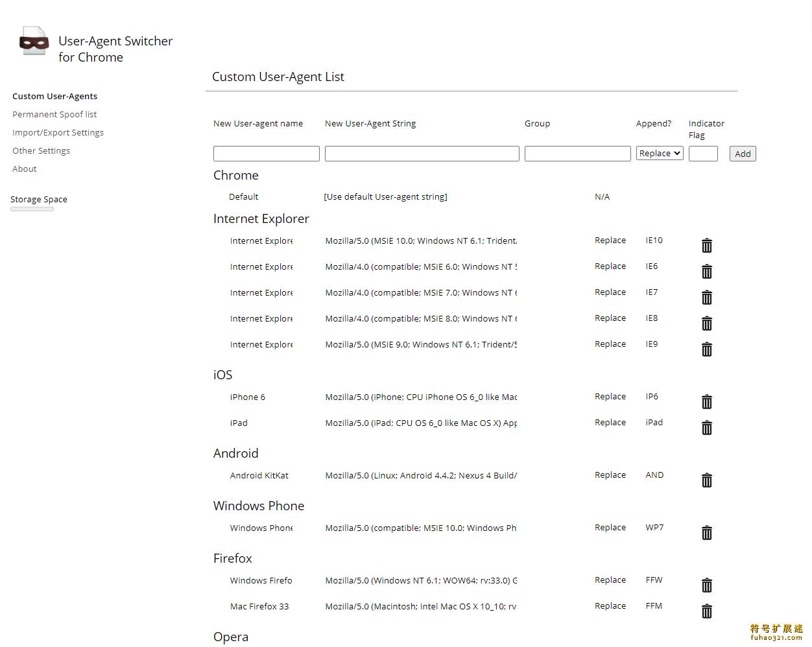Click the Android KitKat entry name
Viewport: 812px width, 647px height.
pos(259,475)
